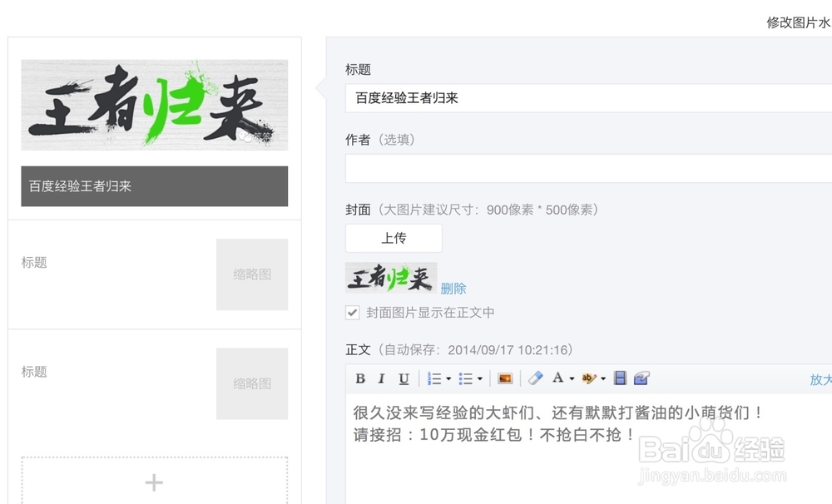Insert a numbered list
The image size is (832, 504).
click(x=434, y=378)
